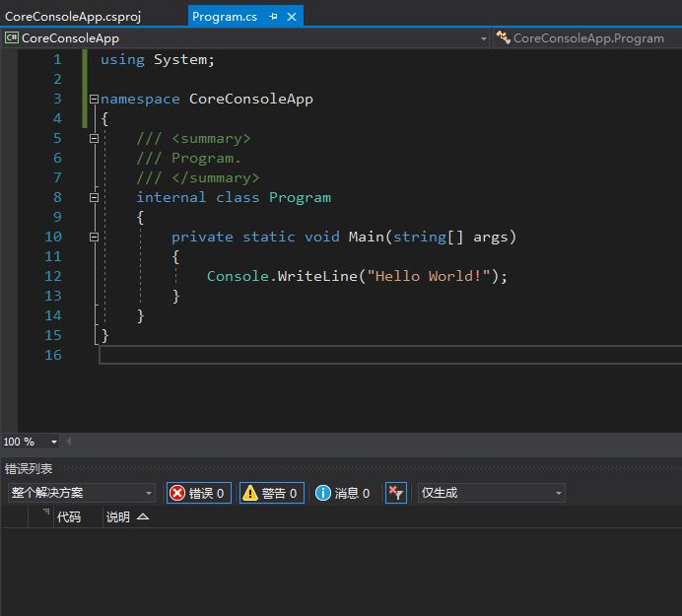
Task: Collapse the Main method block
Action: pyautogui.click(x=94, y=238)
